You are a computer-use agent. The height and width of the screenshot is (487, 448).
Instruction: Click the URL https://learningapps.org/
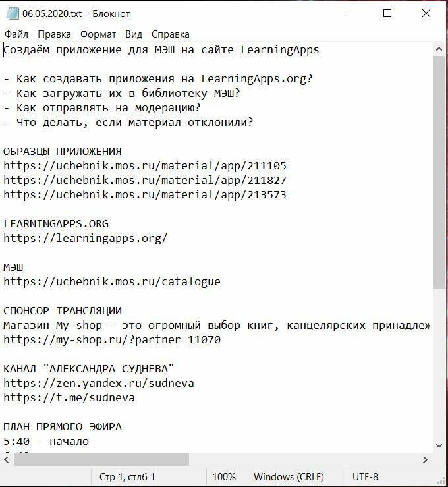coord(86,238)
